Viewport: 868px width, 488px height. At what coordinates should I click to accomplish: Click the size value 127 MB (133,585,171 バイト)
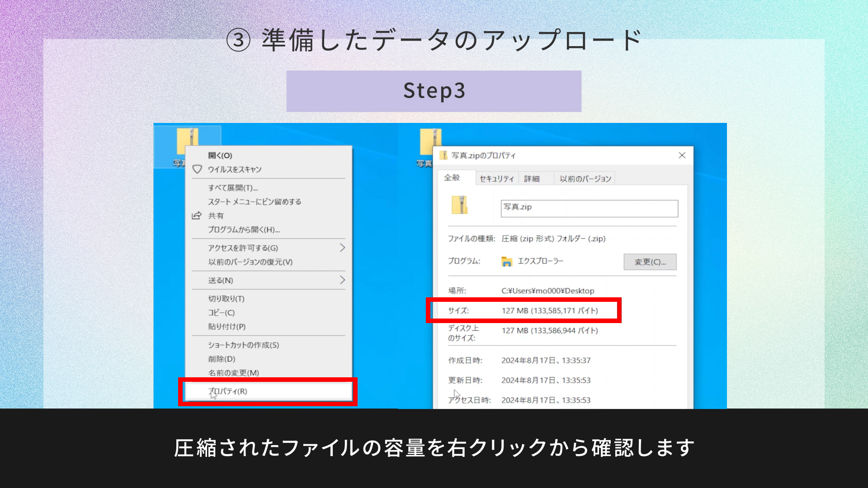tap(550, 311)
